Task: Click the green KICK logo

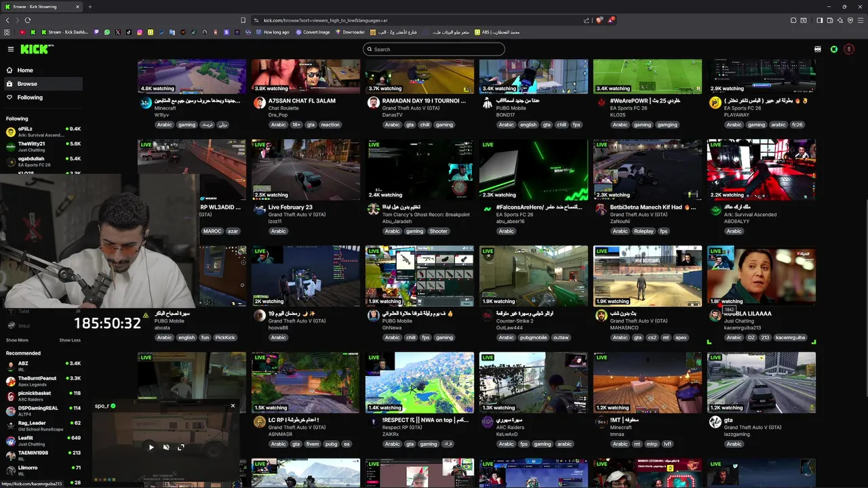Action: point(36,49)
